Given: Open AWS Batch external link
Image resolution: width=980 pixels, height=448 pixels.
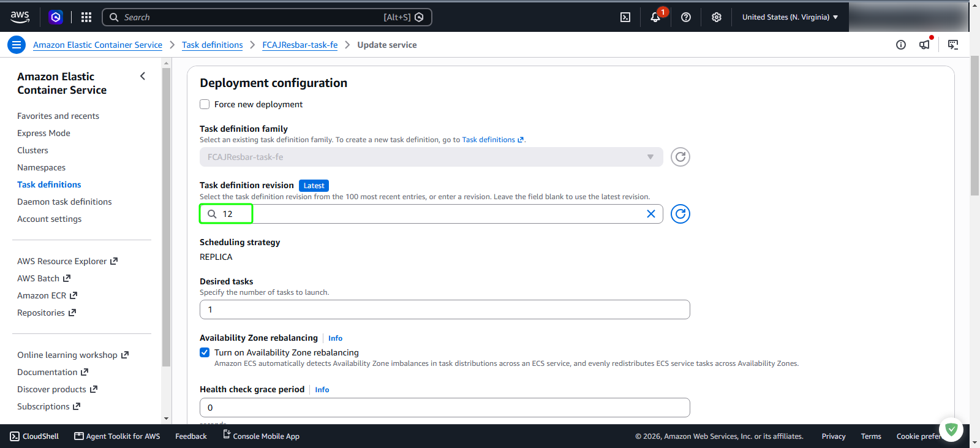Looking at the screenshot, I should (43, 278).
